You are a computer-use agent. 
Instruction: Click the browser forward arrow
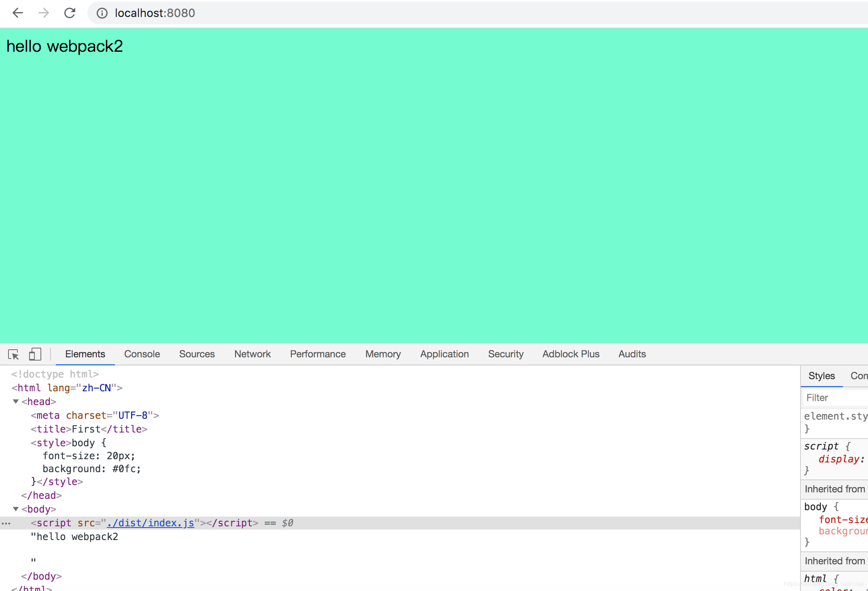point(44,13)
